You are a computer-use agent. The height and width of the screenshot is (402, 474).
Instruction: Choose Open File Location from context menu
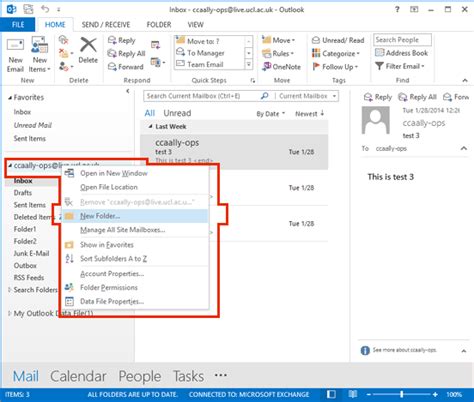click(135, 187)
